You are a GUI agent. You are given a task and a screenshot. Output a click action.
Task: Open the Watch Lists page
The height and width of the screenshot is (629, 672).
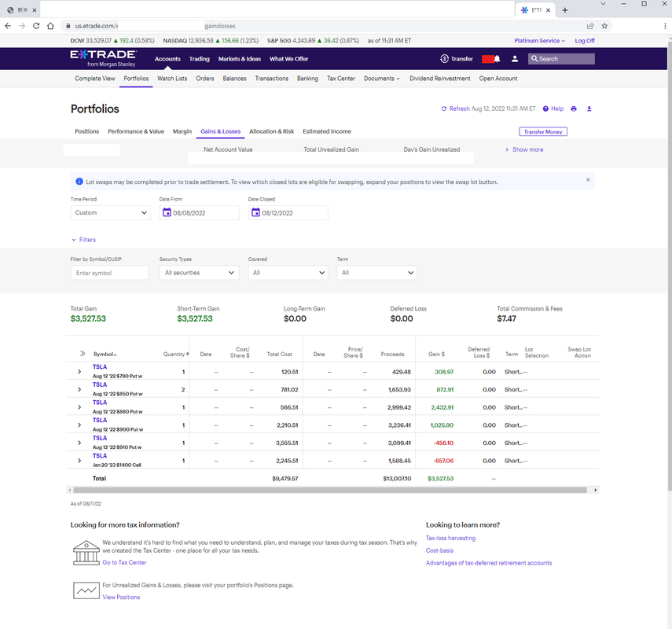click(x=172, y=79)
